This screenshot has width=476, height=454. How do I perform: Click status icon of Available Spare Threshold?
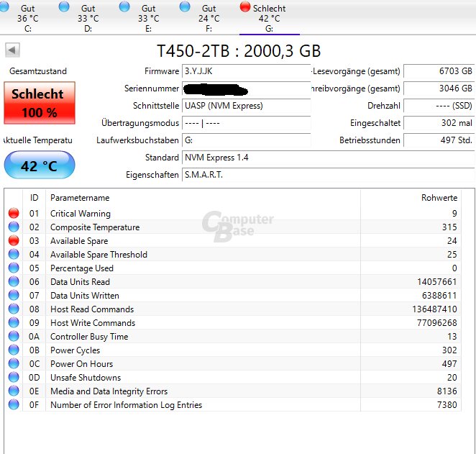point(14,254)
